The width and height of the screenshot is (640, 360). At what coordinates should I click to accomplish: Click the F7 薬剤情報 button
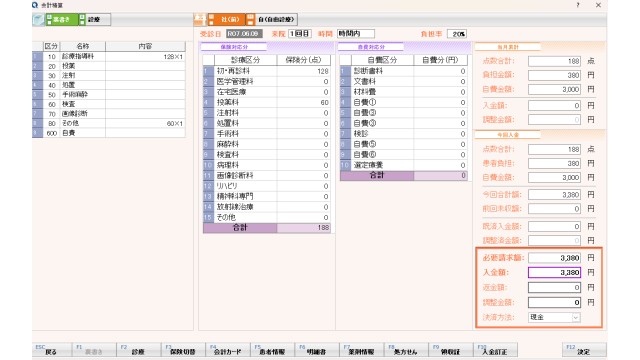361,350
